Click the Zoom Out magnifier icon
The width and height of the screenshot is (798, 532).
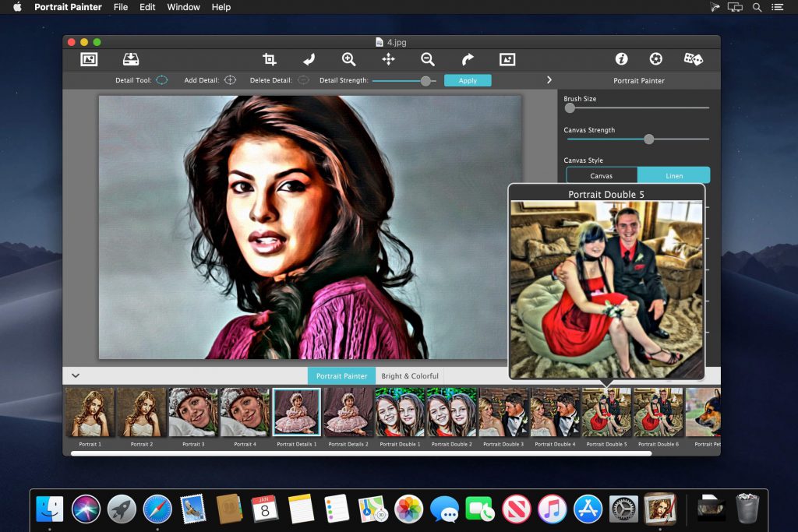[x=428, y=59]
